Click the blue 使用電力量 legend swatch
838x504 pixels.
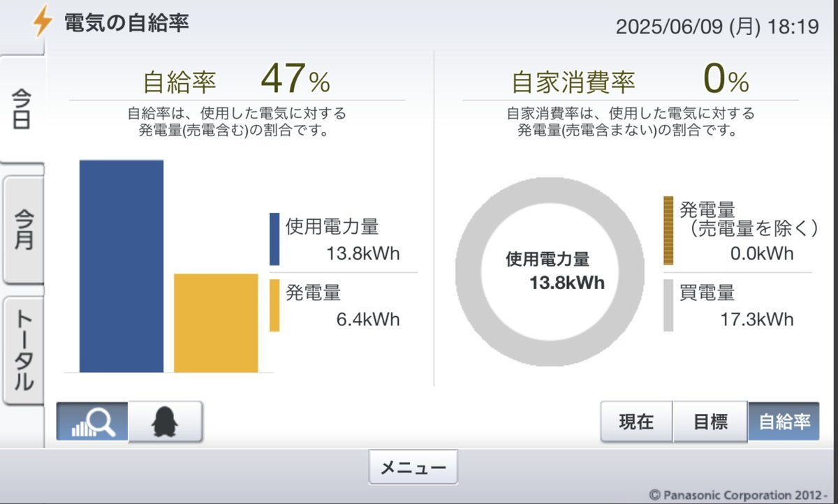click(x=274, y=239)
